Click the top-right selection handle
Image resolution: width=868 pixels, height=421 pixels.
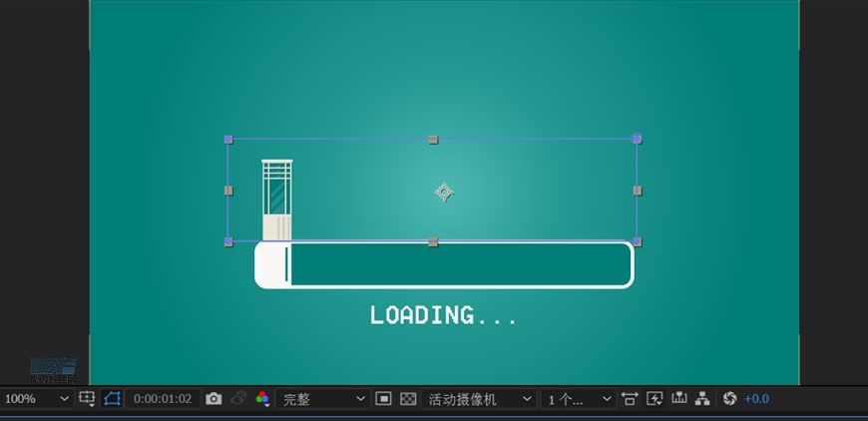tap(637, 139)
